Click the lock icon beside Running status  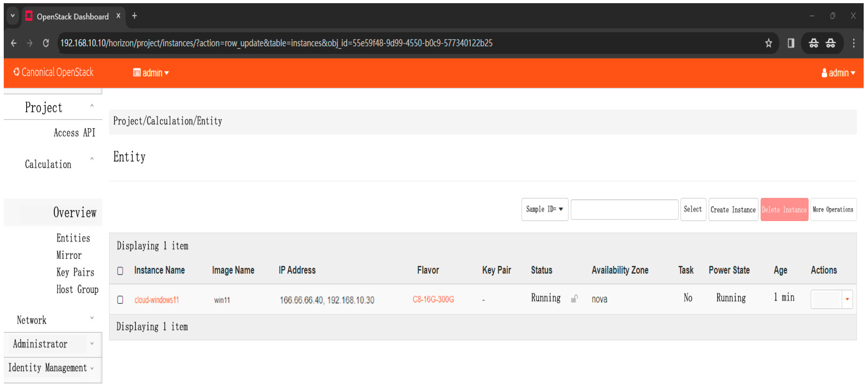pos(574,299)
